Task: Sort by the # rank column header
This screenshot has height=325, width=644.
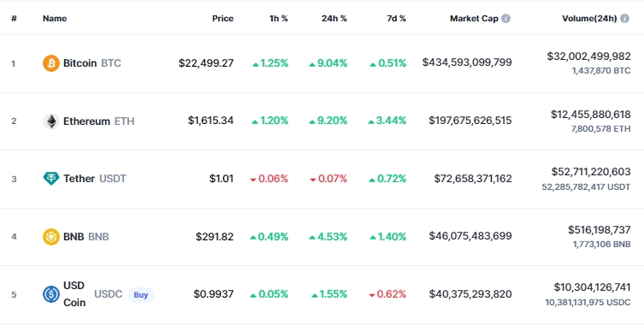Action: (x=14, y=19)
